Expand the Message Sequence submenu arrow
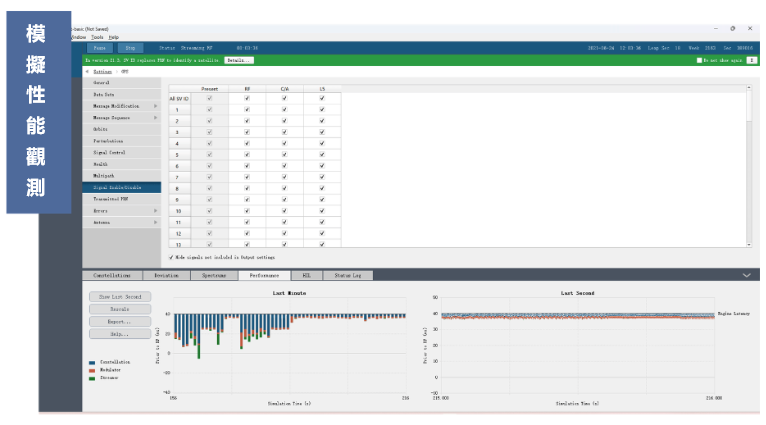The width and height of the screenshot is (766, 425). (x=155, y=118)
